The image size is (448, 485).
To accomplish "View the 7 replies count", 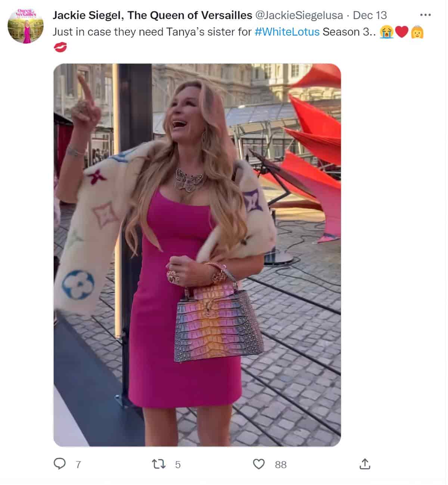I will pyautogui.click(x=78, y=464).
